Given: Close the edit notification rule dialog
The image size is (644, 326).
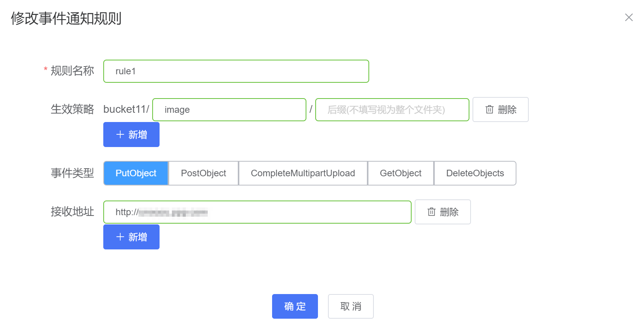Looking at the screenshot, I should pyautogui.click(x=629, y=17).
